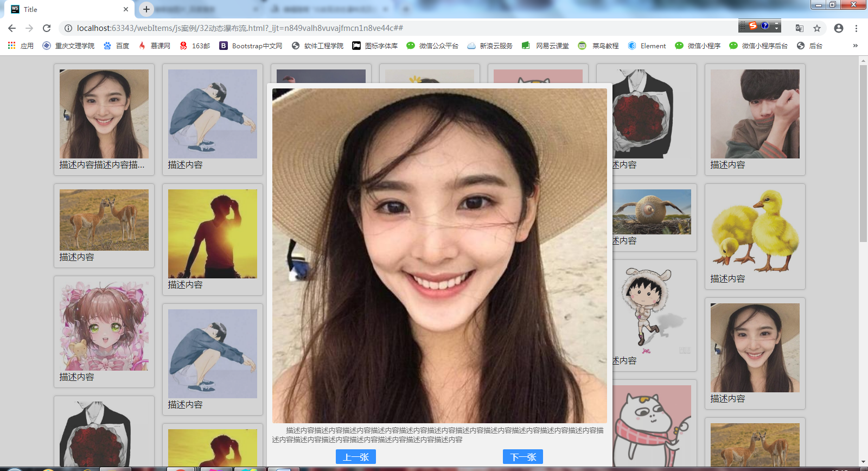Open the 菜鸟教程 bookmark
This screenshot has height=471, width=868.
tap(598, 46)
